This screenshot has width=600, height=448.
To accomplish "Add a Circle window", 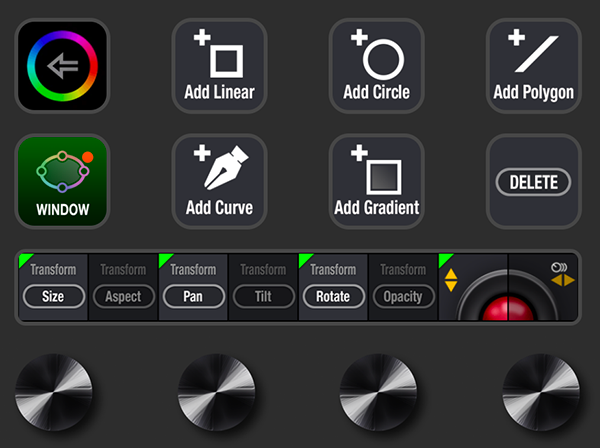I will pos(377,66).
